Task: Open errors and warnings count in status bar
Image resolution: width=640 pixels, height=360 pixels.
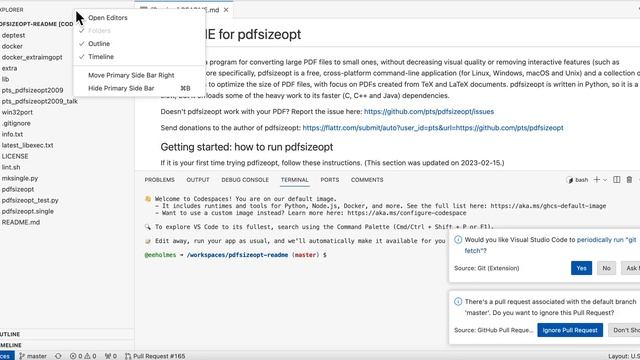Action: [x=83, y=356]
